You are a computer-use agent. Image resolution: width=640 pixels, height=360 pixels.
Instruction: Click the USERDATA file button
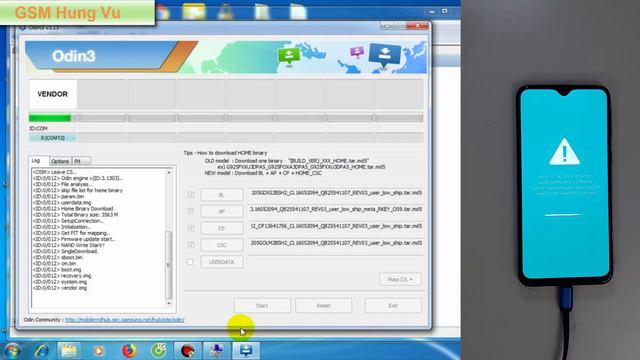[222, 262]
